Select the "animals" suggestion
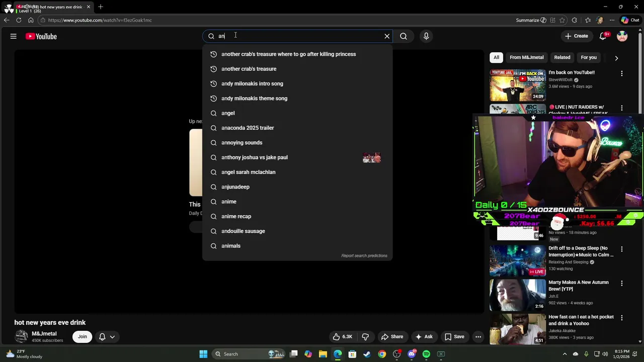Image resolution: width=644 pixels, height=362 pixels. coord(297,246)
